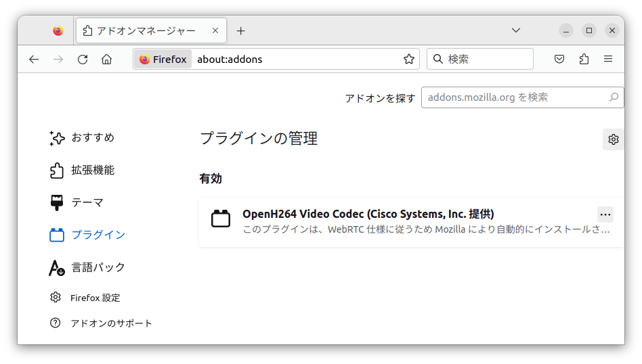Open a new tab with plus button
The width and height of the screenshot is (642, 364).
coord(241,30)
